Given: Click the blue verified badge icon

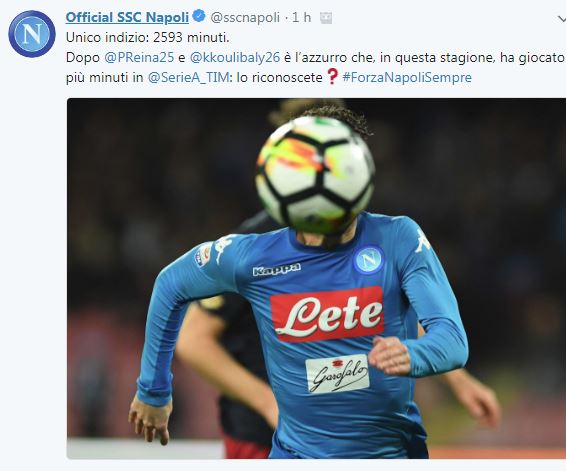Looking at the screenshot, I should (x=199, y=16).
